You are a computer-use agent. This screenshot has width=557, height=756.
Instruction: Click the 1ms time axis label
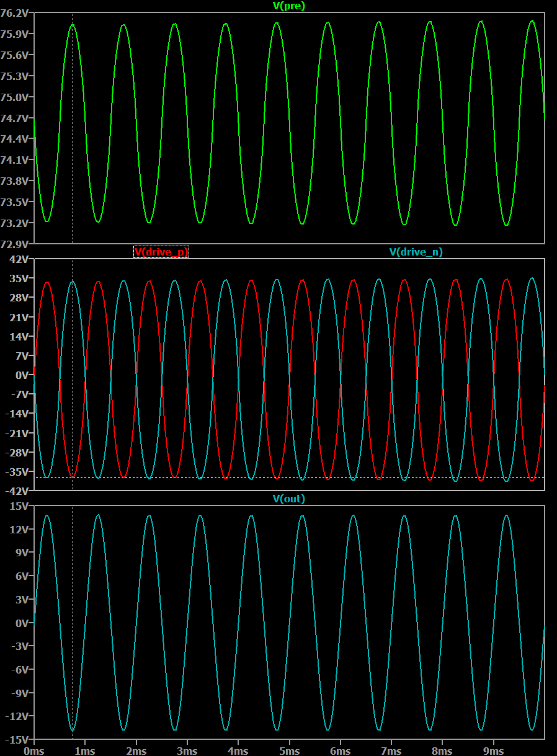pyautogui.click(x=85, y=750)
